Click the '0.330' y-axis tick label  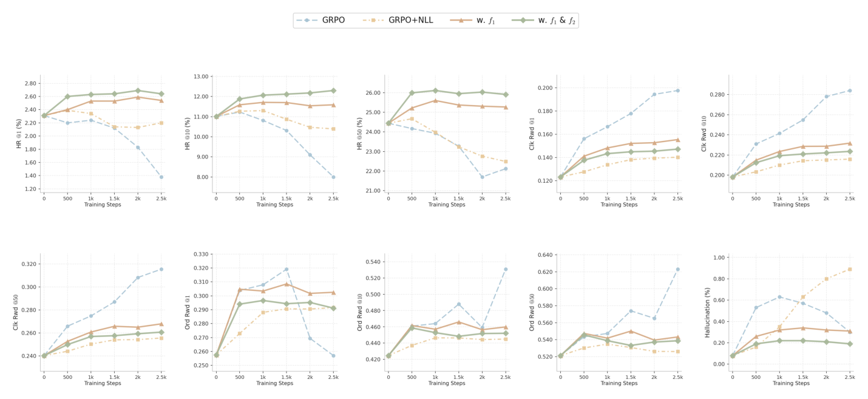point(202,254)
